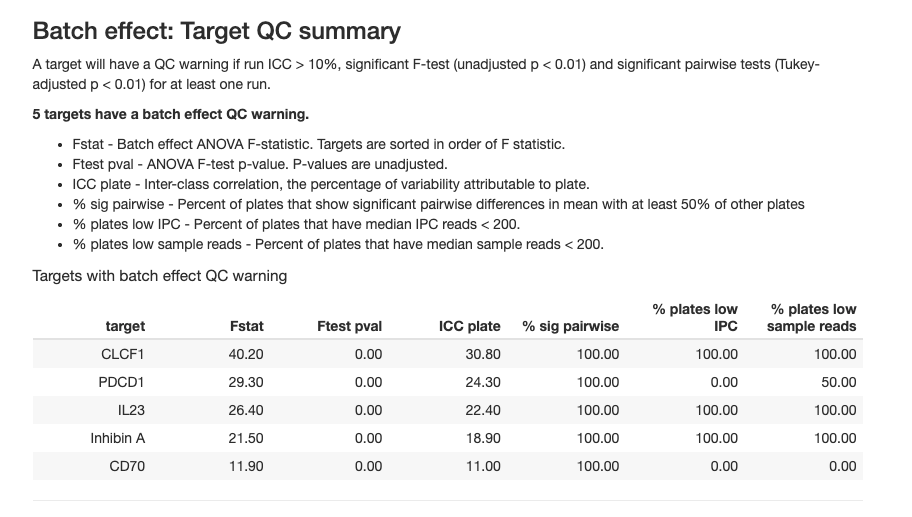
Task: Click the "% plates low sample reads" header
Action: pyautogui.click(x=812, y=318)
